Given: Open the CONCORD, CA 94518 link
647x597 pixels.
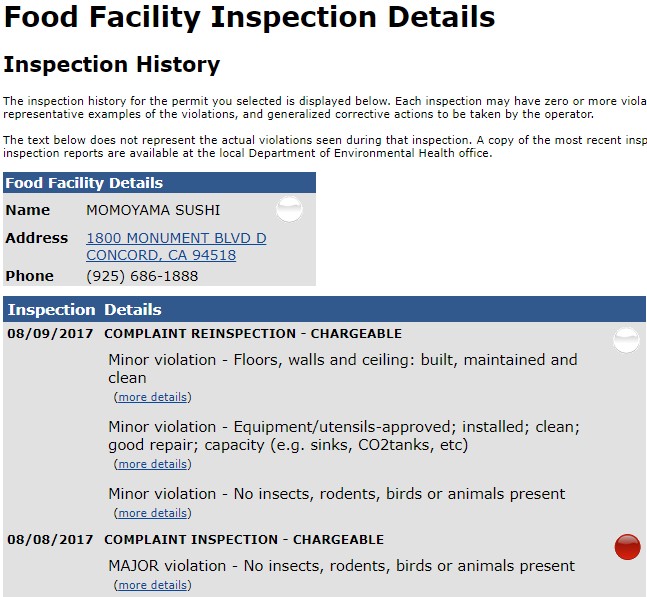Looking at the screenshot, I should [x=161, y=255].
